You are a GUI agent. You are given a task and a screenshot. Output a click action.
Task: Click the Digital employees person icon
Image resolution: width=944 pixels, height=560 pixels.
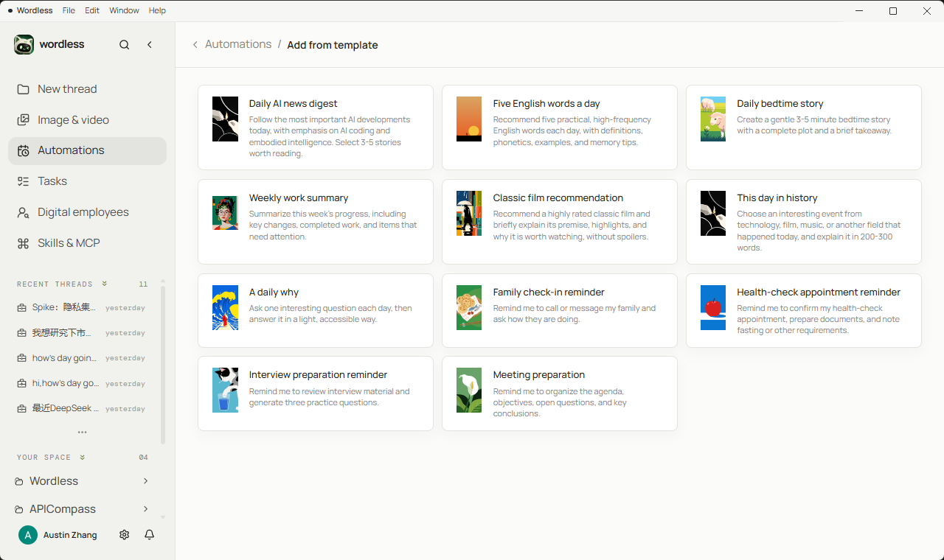point(24,212)
